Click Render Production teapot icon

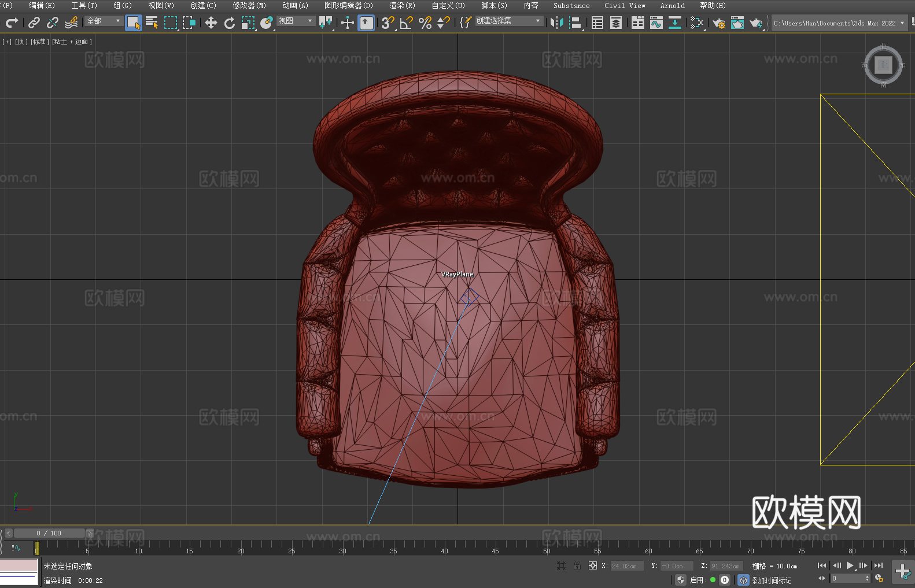point(756,23)
